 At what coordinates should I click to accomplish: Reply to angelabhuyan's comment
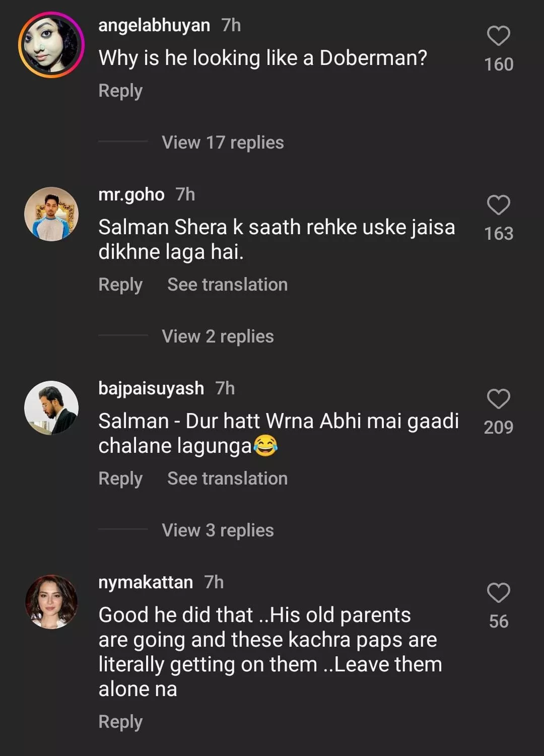120,91
